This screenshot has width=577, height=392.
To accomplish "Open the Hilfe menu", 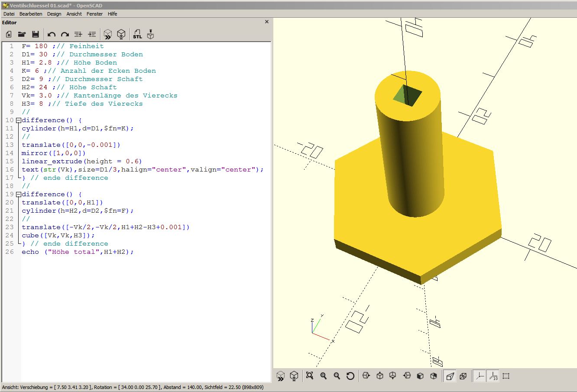I will click(113, 14).
